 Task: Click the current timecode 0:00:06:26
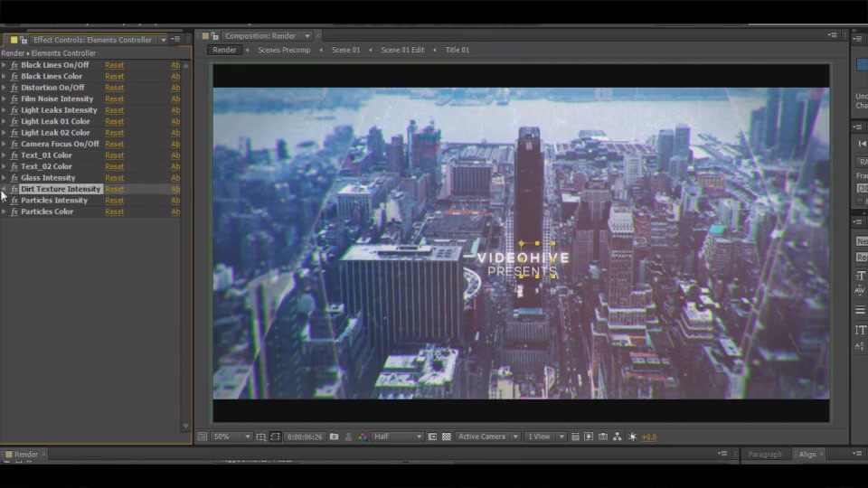[305, 437]
